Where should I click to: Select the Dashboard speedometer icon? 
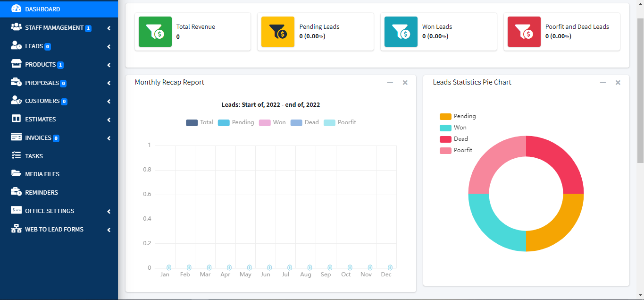pyautogui.click(x=17, y=9)
